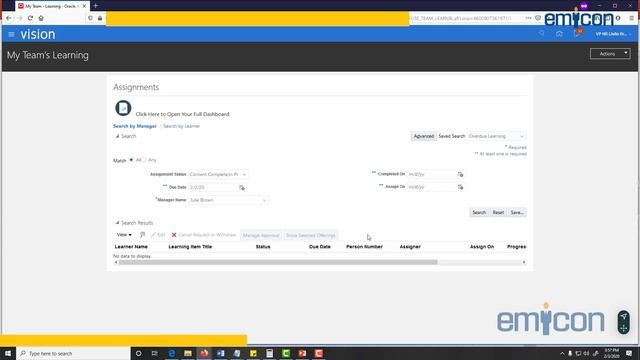The height and width of the screenshot is (360, 640).
Task: Click the Assign On date field
Action: pyautogui.click(x=431, y=187)
